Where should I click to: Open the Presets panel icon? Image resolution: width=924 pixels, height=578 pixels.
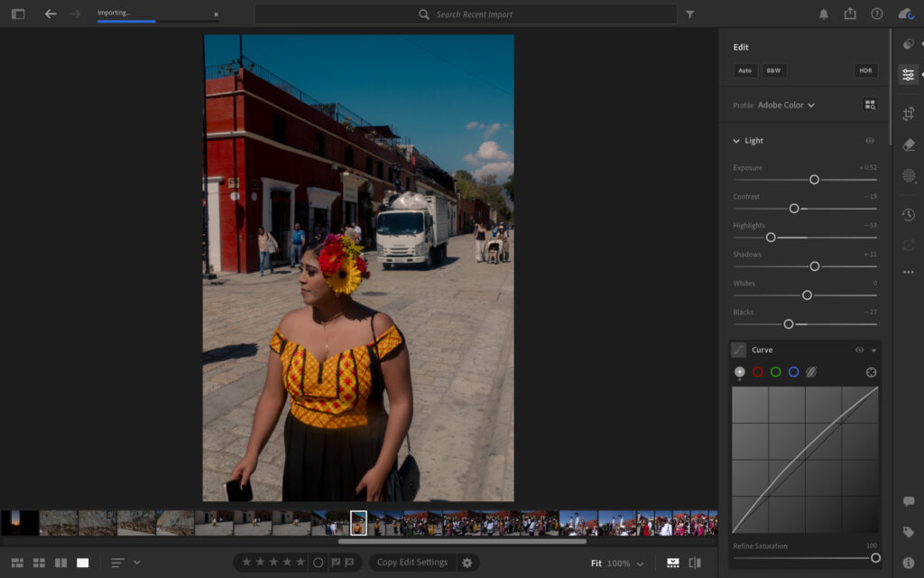coord(908,43)
